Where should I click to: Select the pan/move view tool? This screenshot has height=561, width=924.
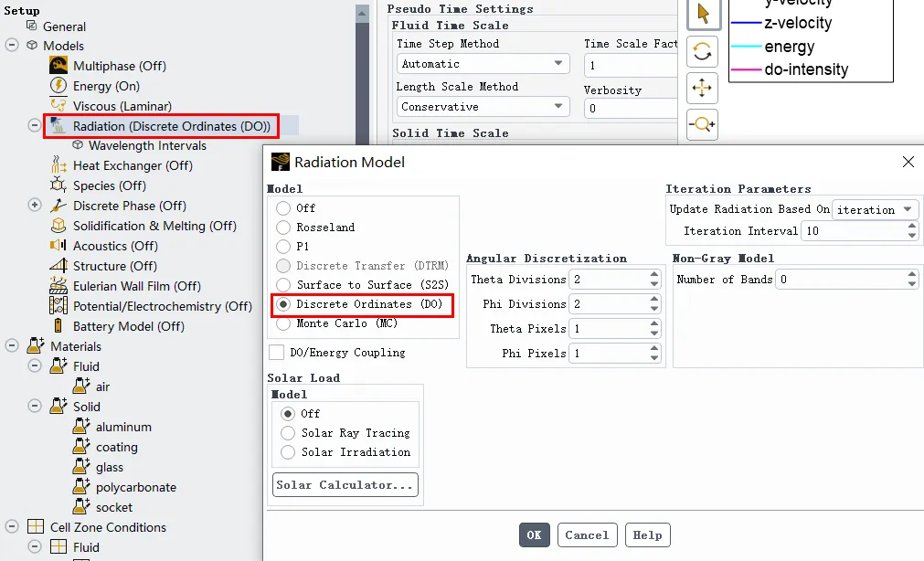tap(702, 88)
